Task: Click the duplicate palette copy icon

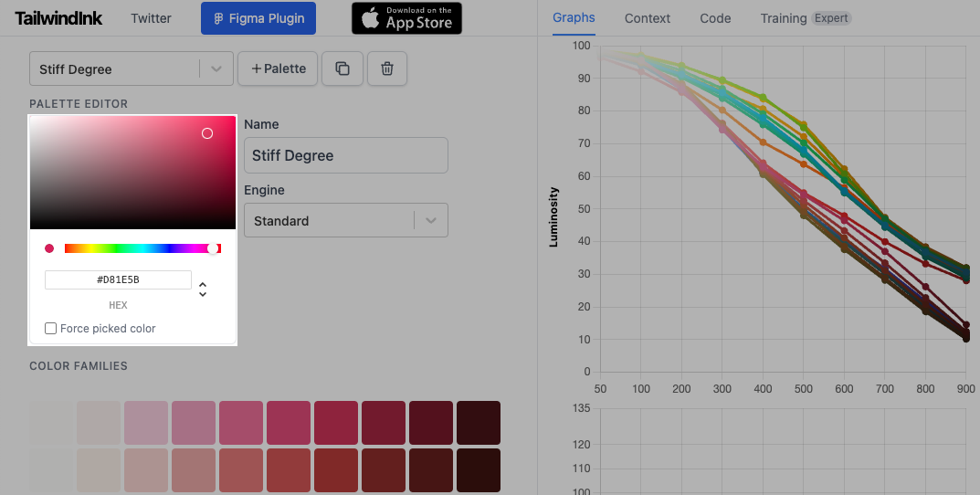Action: [342, 69]
